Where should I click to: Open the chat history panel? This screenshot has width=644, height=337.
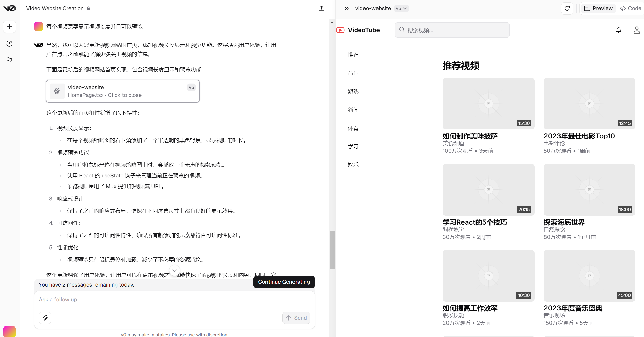pos(9,44)
